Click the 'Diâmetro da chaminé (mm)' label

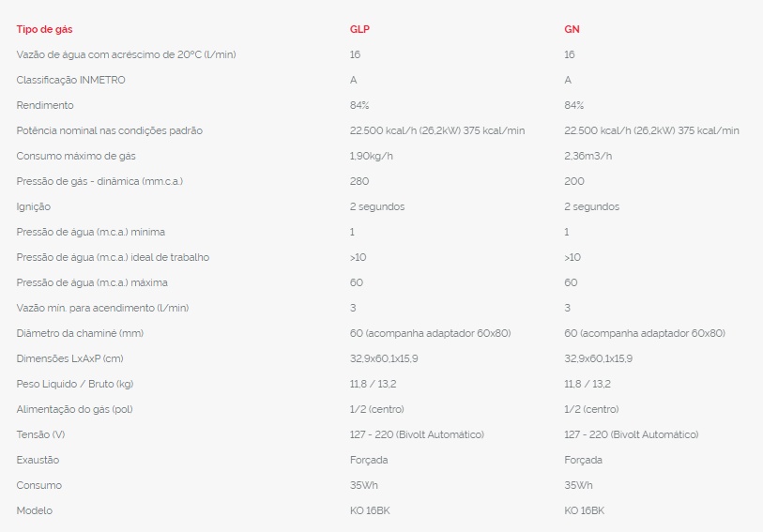click(x=80, y=333)
